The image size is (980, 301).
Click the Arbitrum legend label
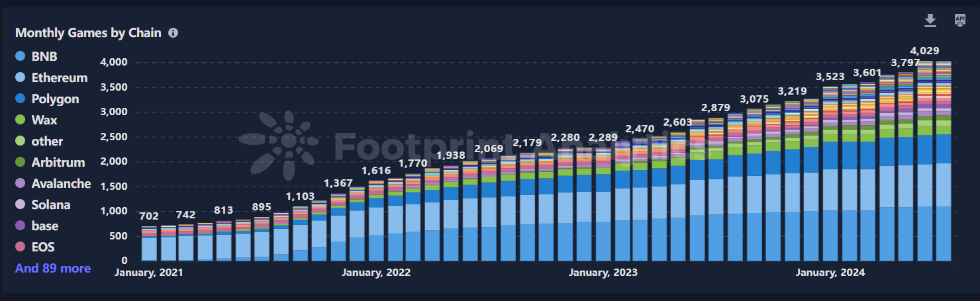pyautogui.click(x=58, y=163)
